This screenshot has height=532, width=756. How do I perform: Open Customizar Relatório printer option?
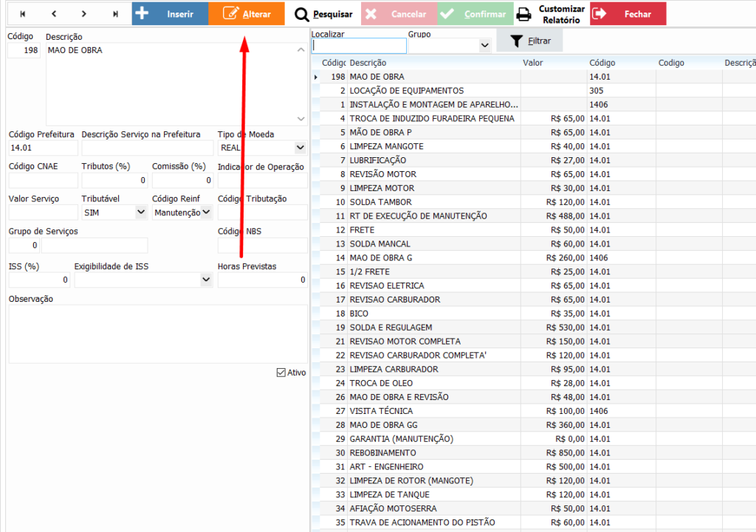pos(550,14)
